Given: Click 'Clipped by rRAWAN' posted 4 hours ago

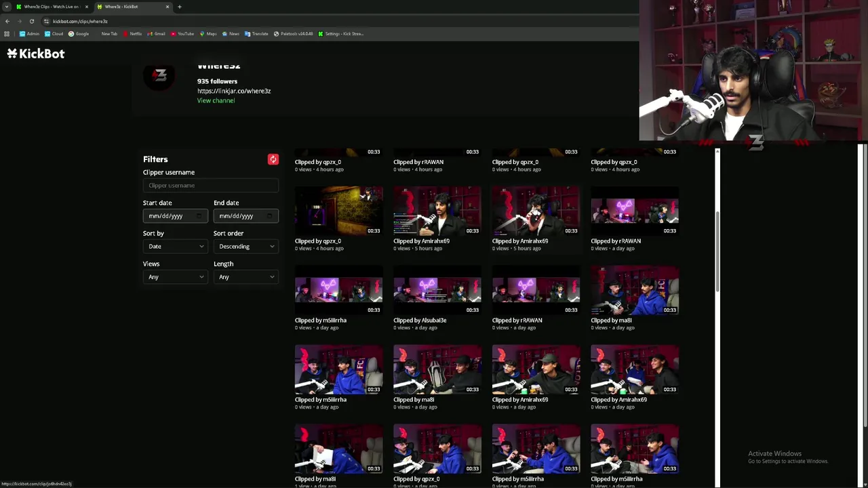Looking at the screenshot, I should (x=418, y=162).
